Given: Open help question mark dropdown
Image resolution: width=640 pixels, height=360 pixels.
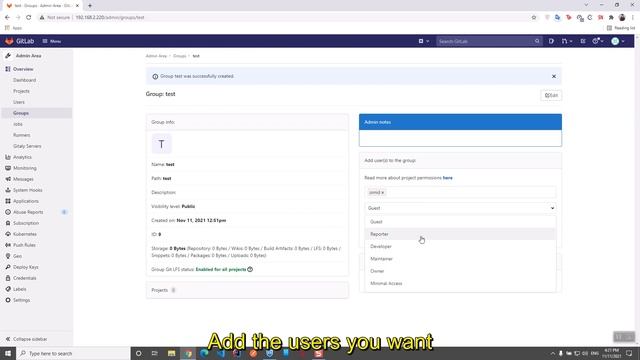Looking at the screenshot, I should coord(598,41).
